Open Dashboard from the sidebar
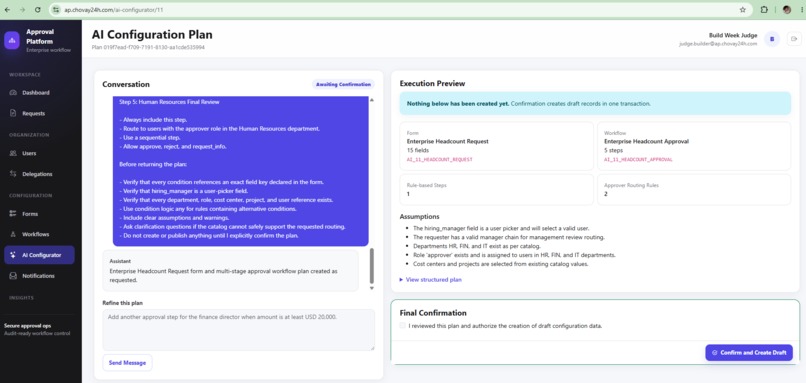This screenshot has height=383, width=806. (x=39, y=93)
